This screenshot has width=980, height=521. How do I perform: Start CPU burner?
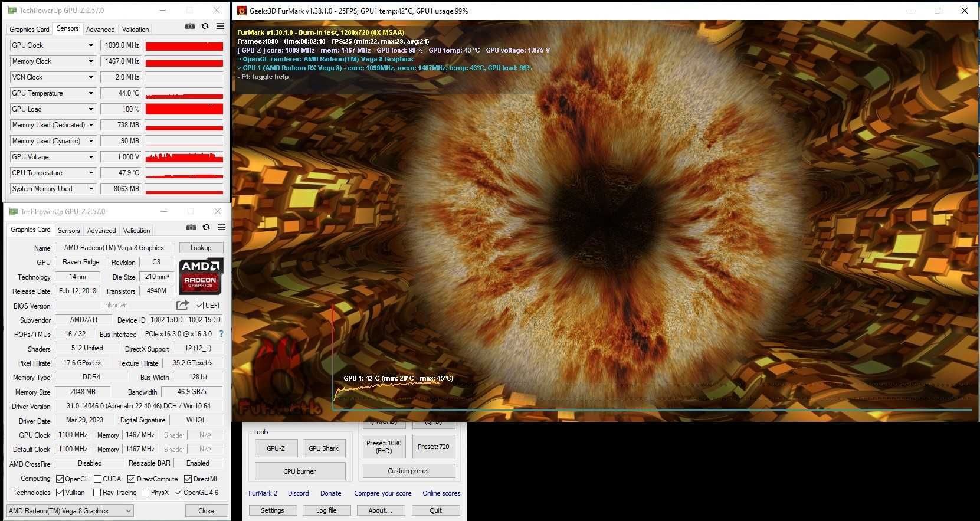300,471
